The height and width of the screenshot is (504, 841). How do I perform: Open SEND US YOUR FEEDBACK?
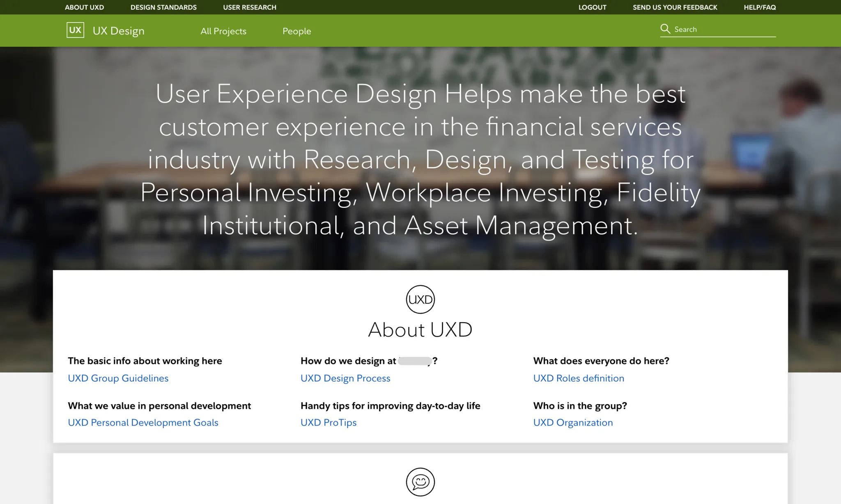[675, 7]
